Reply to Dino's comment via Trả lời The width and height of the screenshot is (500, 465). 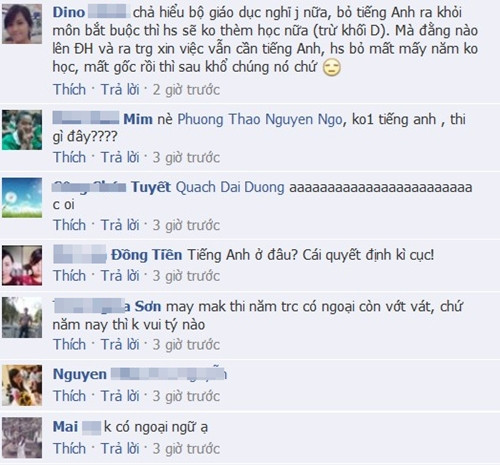click(120, 90)
